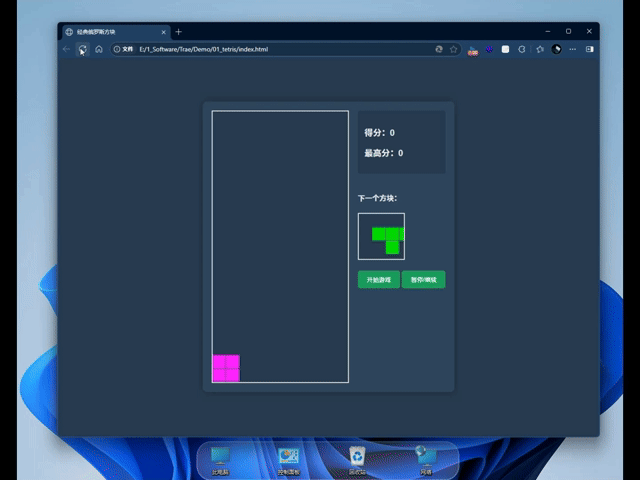640x480 pixels.
Task: Open Control Panel in the desktop dock
Action: click(289, 461)
